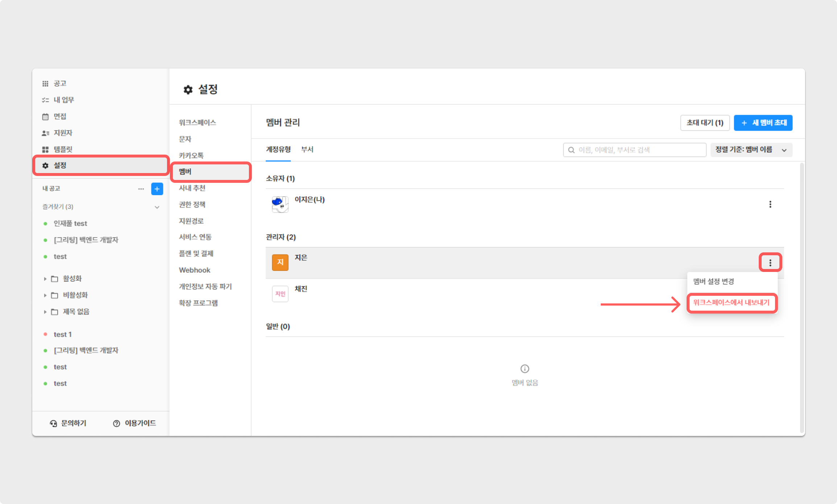Collapse the 즐겨찾기 (3) section chevron
Screen dimensions: 837x504
pyautogui.click(x=157, y=207)
